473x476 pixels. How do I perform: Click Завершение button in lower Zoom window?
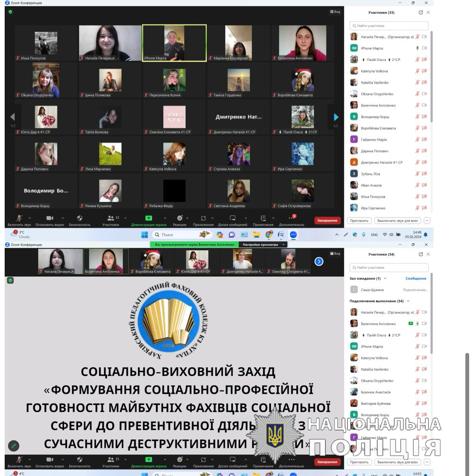327,462
